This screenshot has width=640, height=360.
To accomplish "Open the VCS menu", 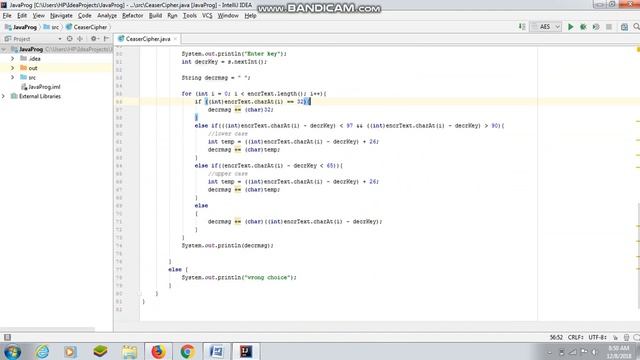I will tap(207, 16).
